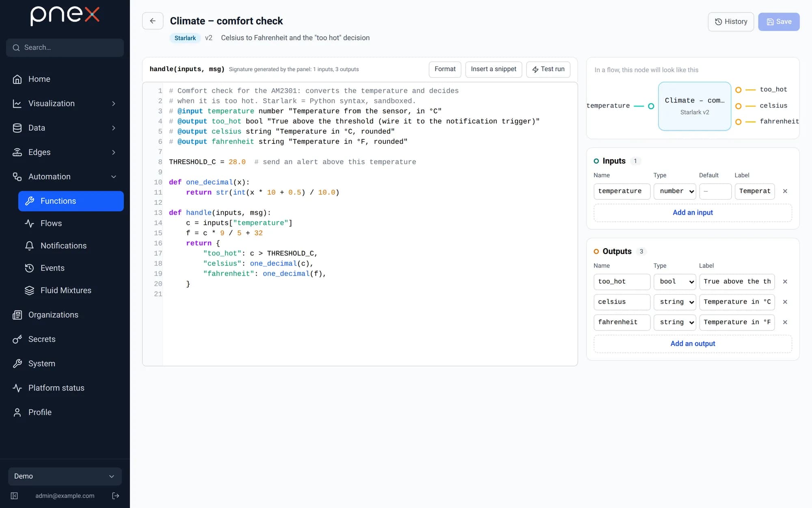Remove the celsius output row

click(x=785, y=302)
